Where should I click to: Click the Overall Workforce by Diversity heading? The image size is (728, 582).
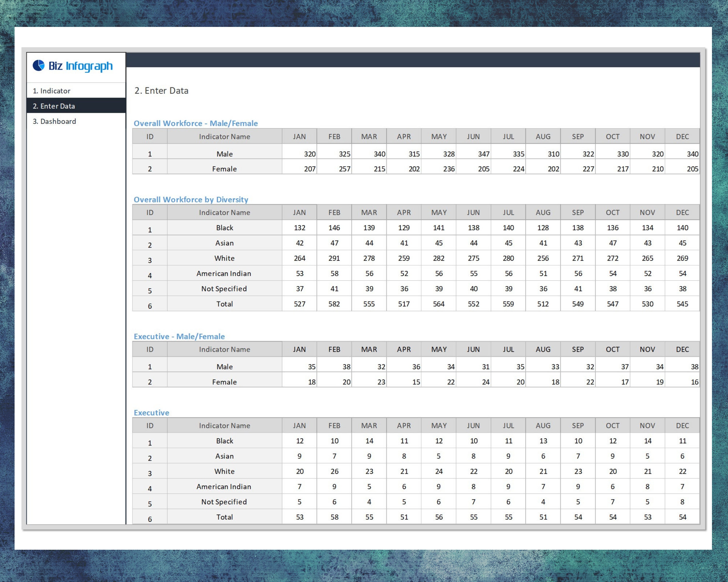pyautogui.click(x=191, y=199)
